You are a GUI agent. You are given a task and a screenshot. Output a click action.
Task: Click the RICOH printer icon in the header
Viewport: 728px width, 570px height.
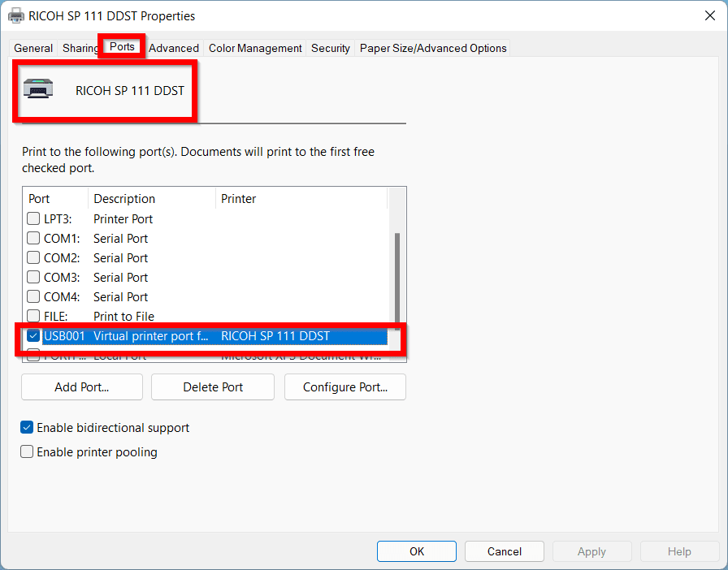tap(38, 89)
